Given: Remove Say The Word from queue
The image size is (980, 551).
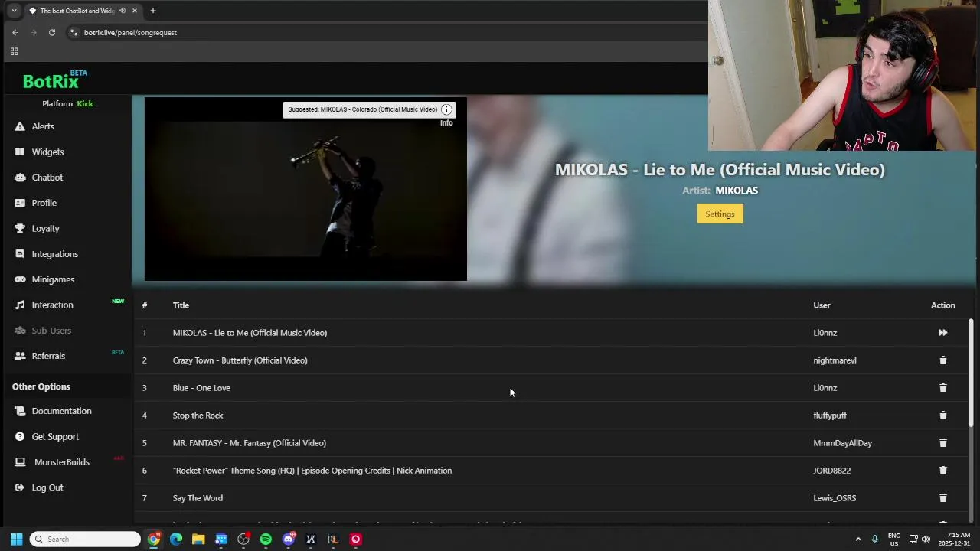Looking at the screenshot, I should 942,498.
